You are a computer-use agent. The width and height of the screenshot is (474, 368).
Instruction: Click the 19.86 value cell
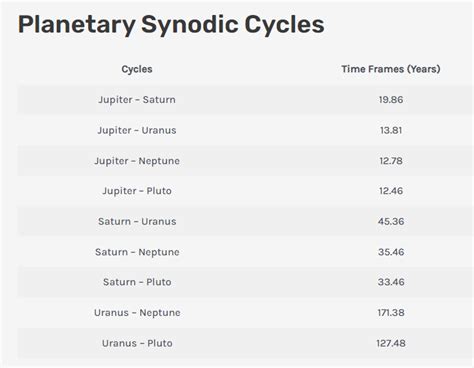(391, 100)
